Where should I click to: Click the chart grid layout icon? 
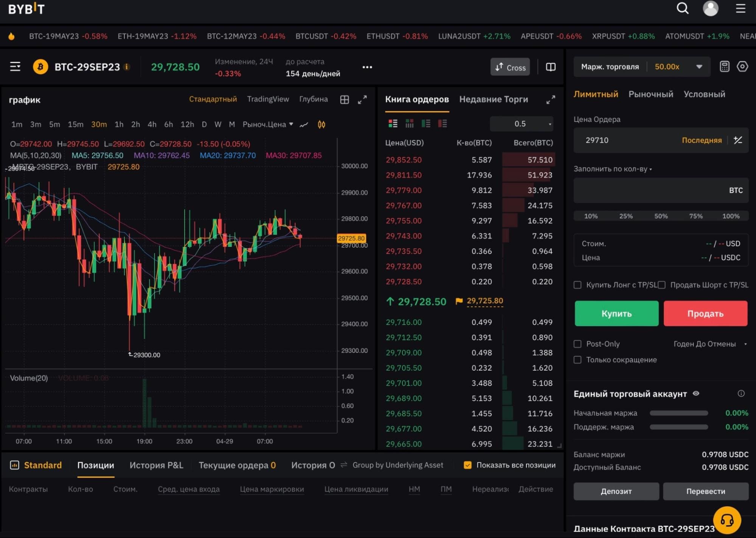click(345, 99)
